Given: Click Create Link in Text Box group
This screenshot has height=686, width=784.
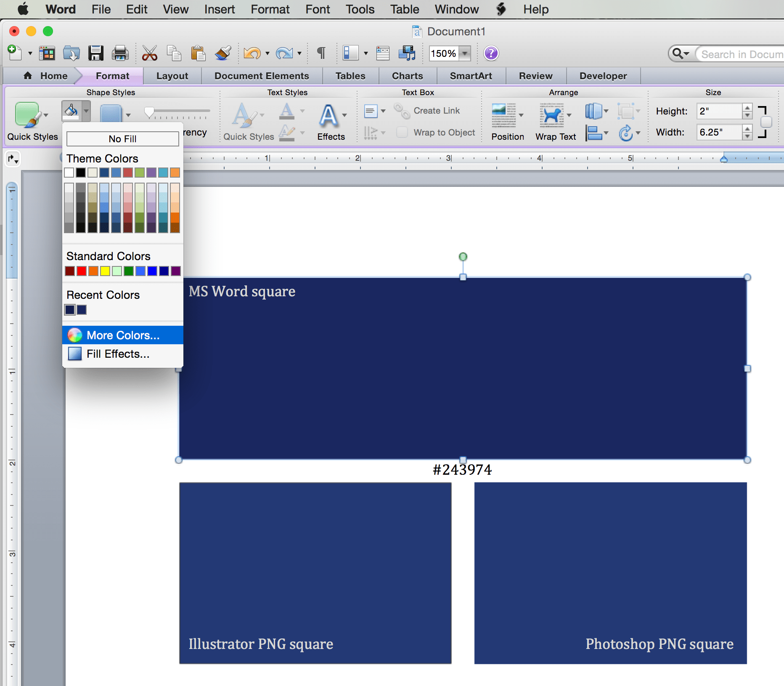Looking at the screenshot, I should click(427, 111).
